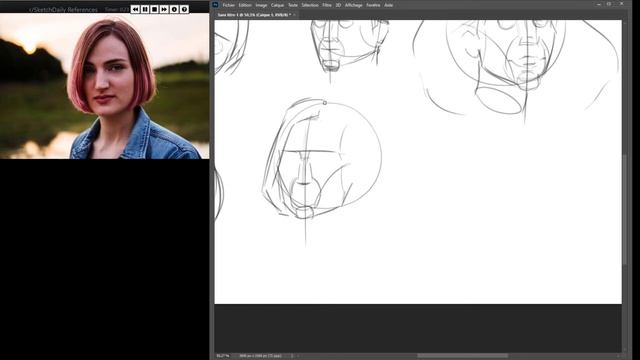Click the help question-mark icon in SketchDaily
The width and height of the screenshot is (640, 360).
[184, 9]
